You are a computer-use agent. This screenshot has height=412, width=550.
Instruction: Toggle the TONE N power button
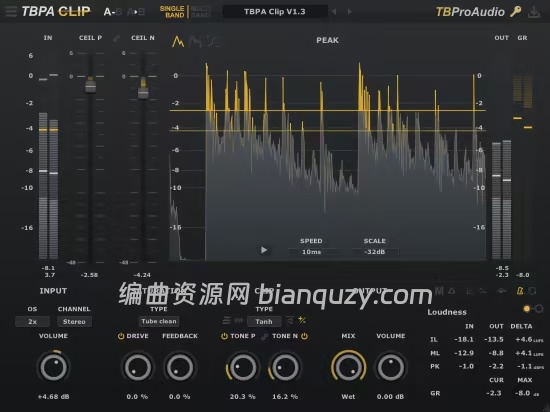(x=304, y=336)
